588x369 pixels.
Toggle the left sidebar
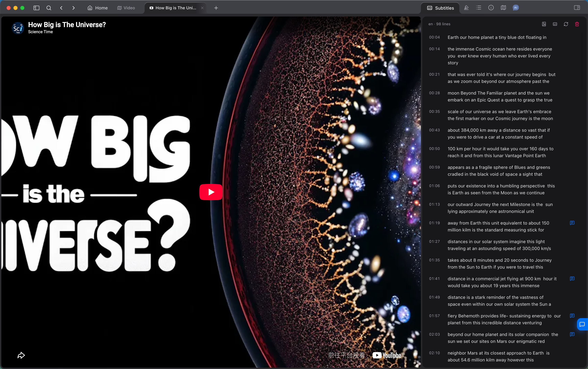[36, 8]
